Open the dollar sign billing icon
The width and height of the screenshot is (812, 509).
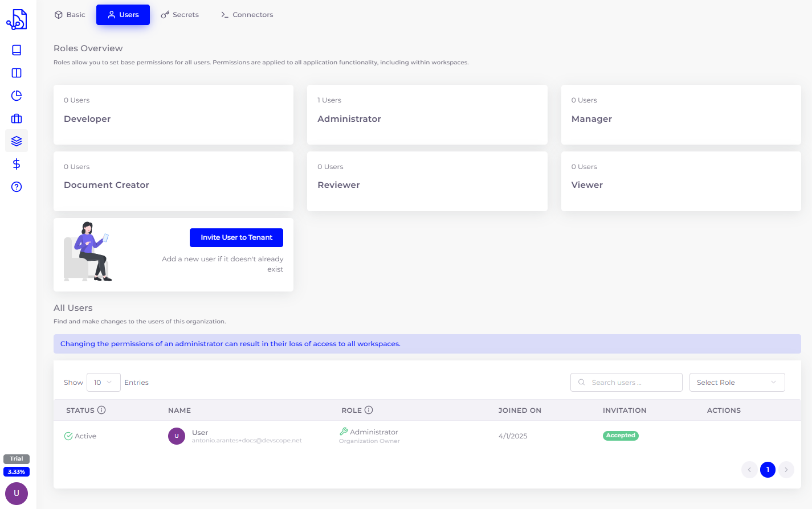(17, 164)
